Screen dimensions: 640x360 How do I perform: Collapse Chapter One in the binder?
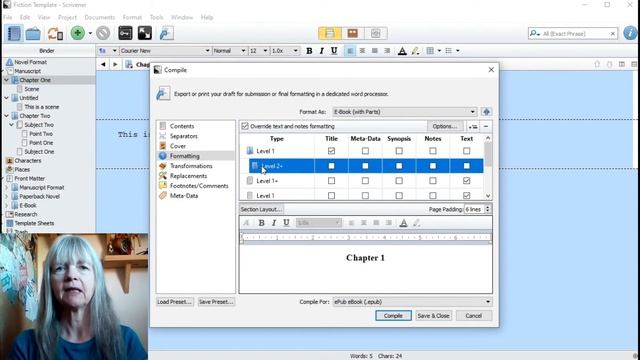click(x=7, y=80)
